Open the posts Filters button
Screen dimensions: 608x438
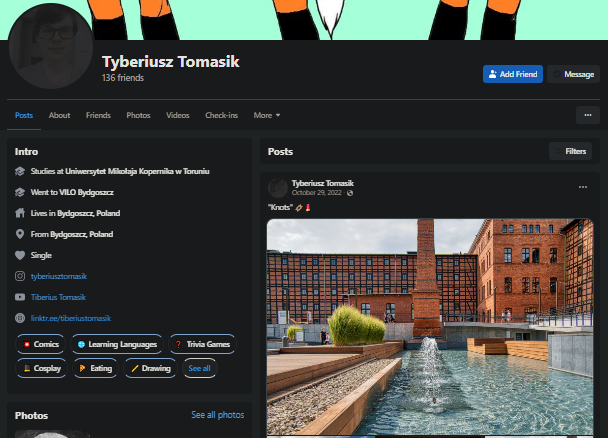(x=570, y=151)
